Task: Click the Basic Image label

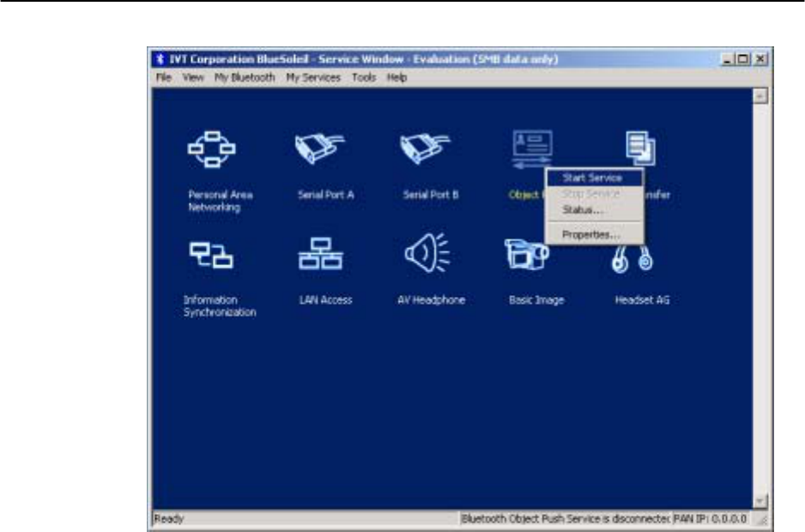Action: point(536,299)
